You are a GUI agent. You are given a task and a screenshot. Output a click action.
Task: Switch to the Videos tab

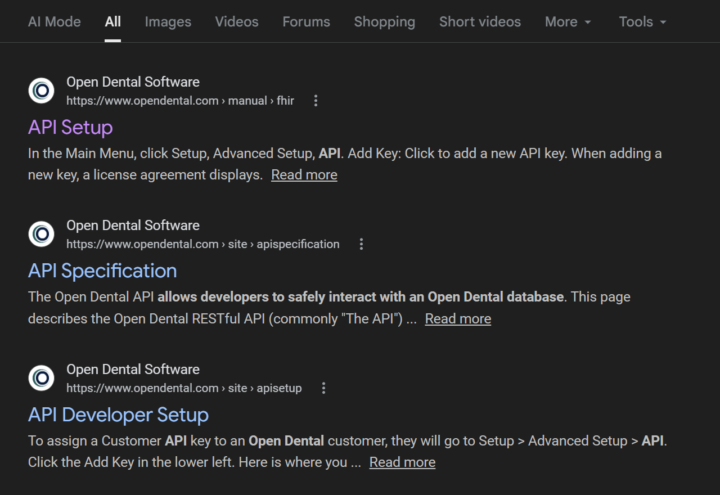pos(237,22)
